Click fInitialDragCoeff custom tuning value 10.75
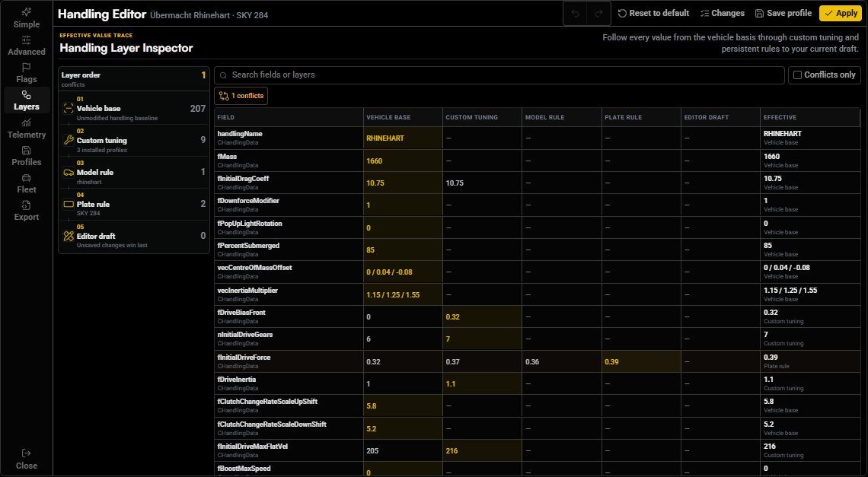The width and height of the screenshot is (868, 477). 455,183
